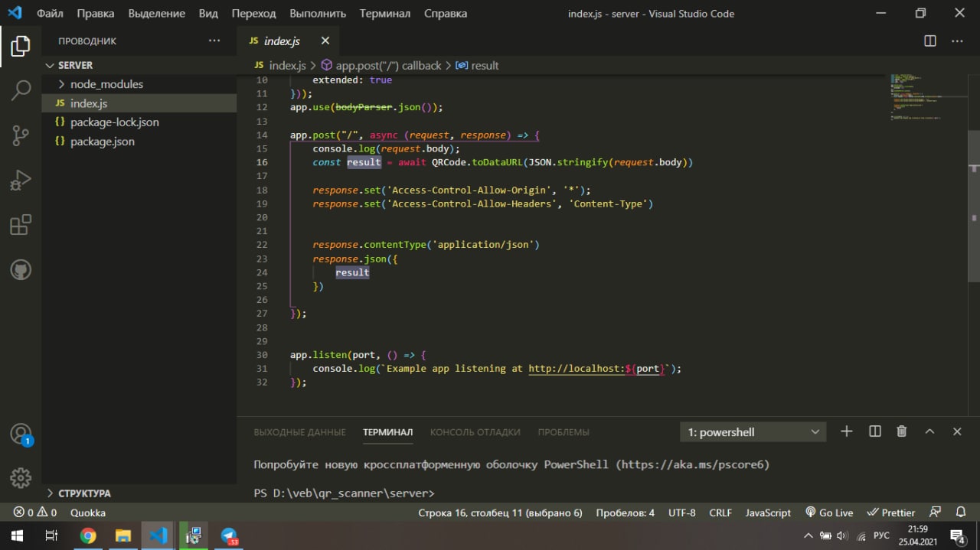Screen dimensions: 980x550
Task: Open the powershell terminal selector dropdown
Action: 753,432
